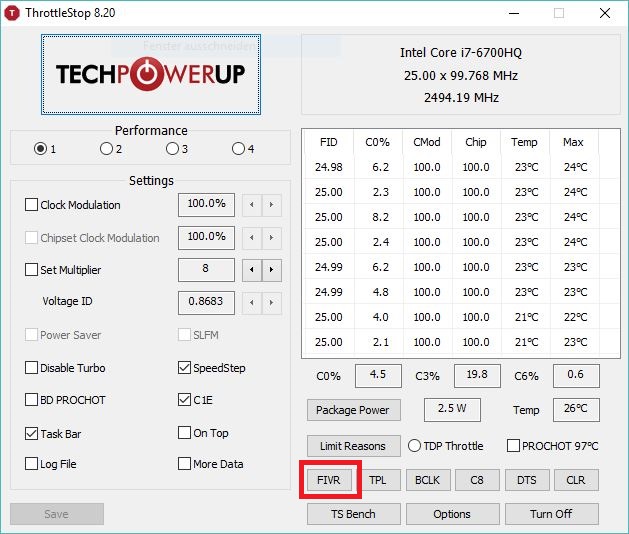Check the Disable Turbo option

click(32, 368)
